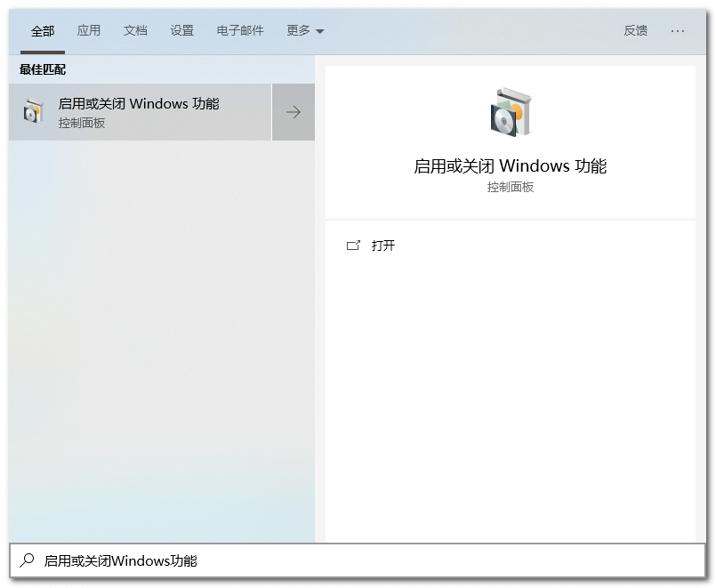Select the 启用或关闭 Windows 功能 best match result
Image resolution: width=716 pixels, height=588 pixels.
139,103
